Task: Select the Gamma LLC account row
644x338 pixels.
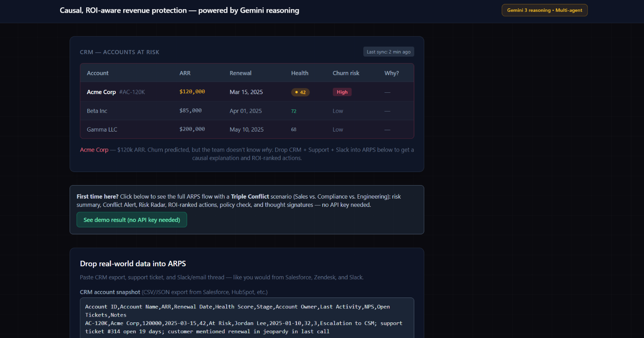Action: coord(247,129)
